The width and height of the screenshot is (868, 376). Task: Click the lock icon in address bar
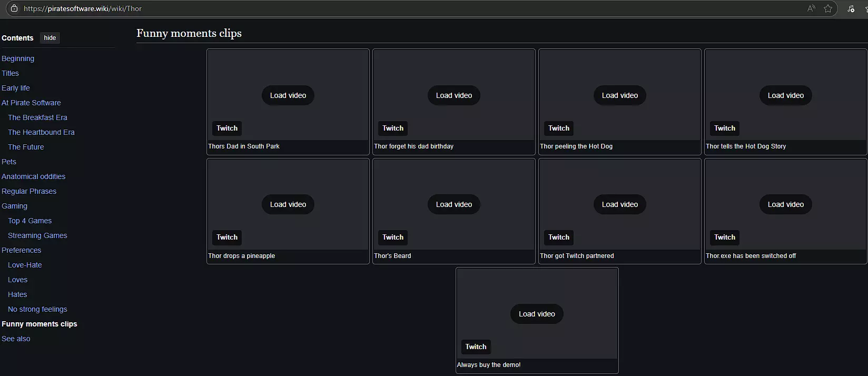click(x=14, y=8)
